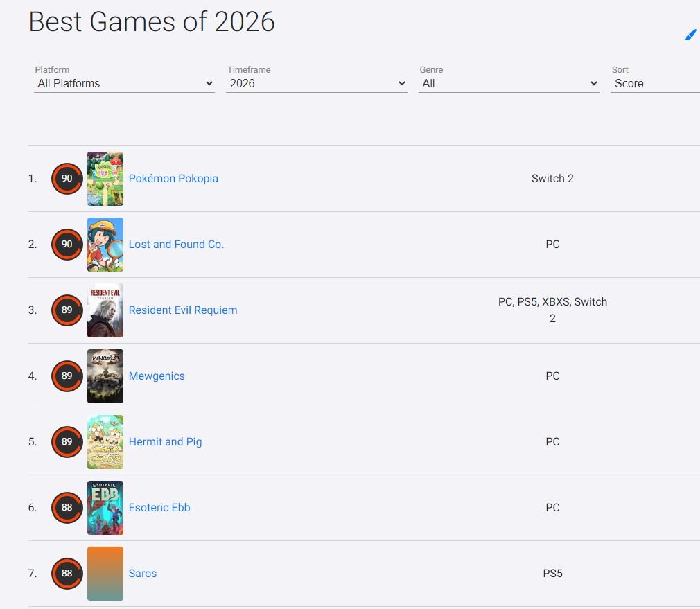Click the Pokémon Pokopia cover thumbnail

click(105, 179)
